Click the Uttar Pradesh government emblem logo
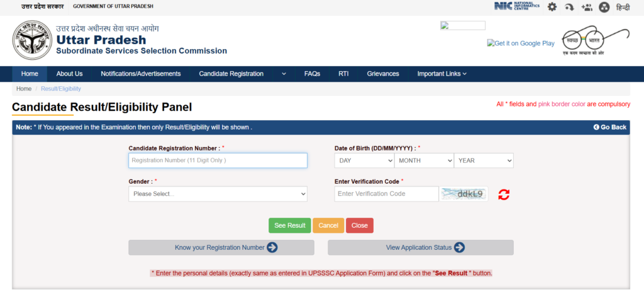The width and height of the screenshot is (644, 292). [32, 40]
